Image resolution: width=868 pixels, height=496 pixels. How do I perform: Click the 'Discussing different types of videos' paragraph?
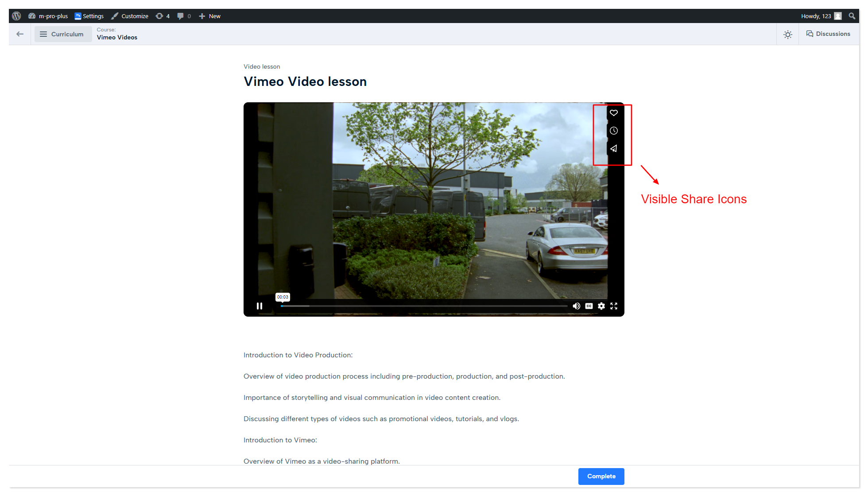pyautogui.click(x=381, y=419)
